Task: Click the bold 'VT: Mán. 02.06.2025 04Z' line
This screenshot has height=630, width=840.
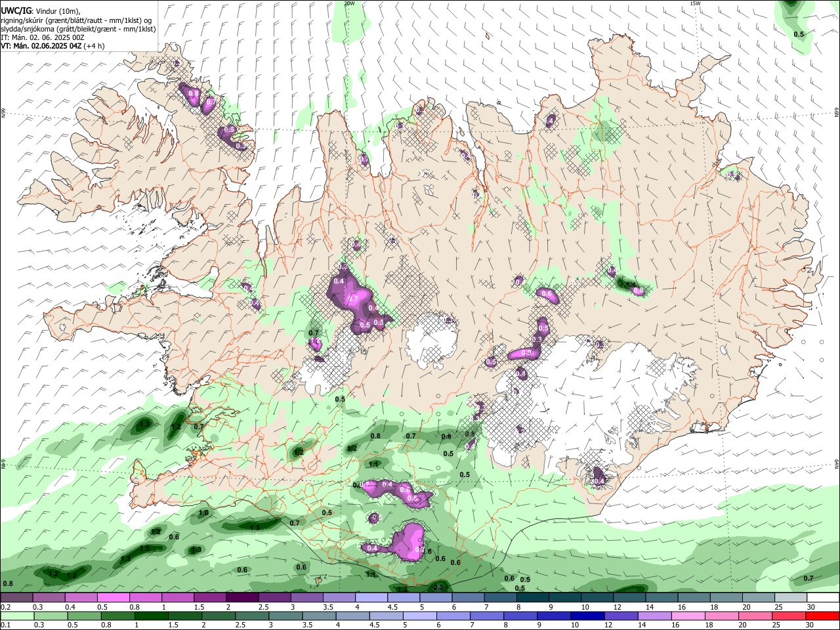Action: [x=41, y=46]
